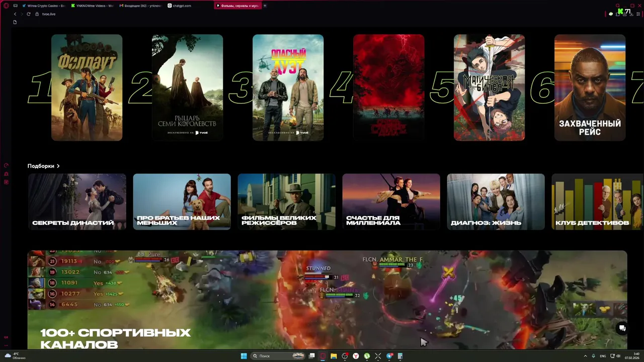Image resolution: width=644 pixels, height=362 pixels.
Task: View site security lock info
Action: (37, 14)
